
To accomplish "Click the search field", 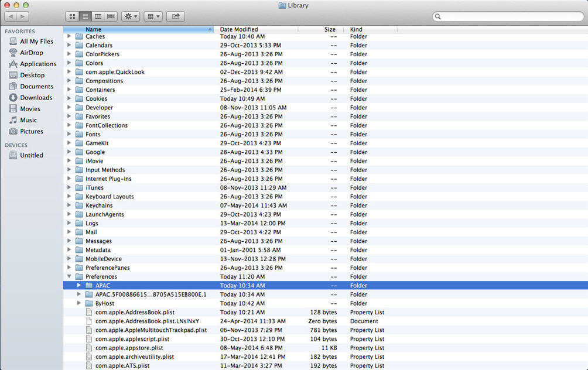I will click(508, 16).
